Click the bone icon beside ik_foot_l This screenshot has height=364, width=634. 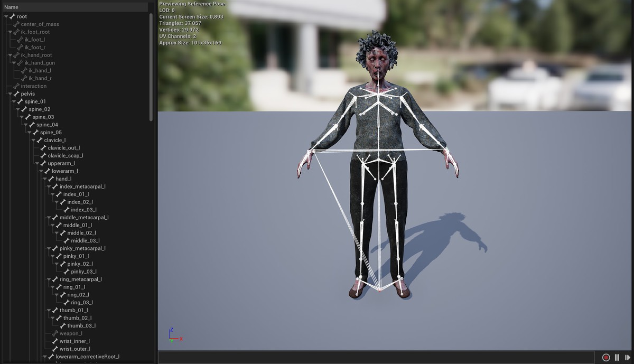click(x=20, y=40)
